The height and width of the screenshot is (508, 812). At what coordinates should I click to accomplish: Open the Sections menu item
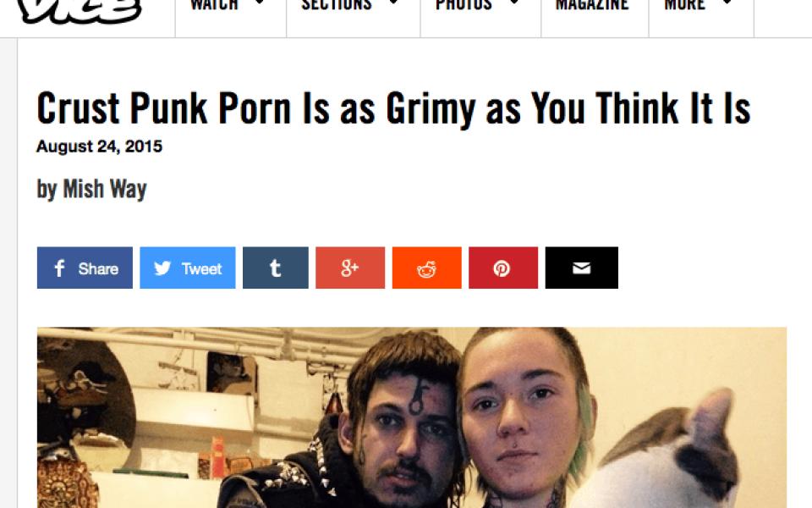[337, 5]
